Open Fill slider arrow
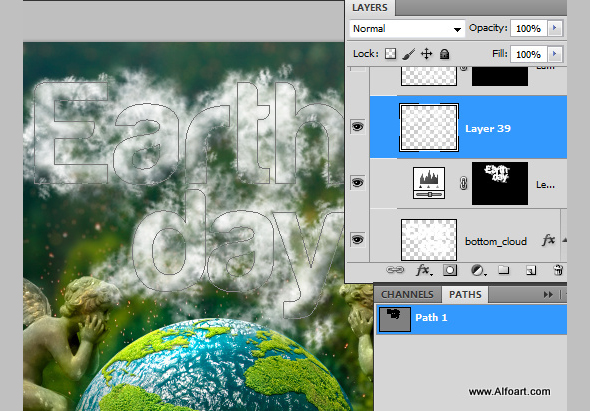The width and height of the screenshot is (590, 411). tap(555, 54)
